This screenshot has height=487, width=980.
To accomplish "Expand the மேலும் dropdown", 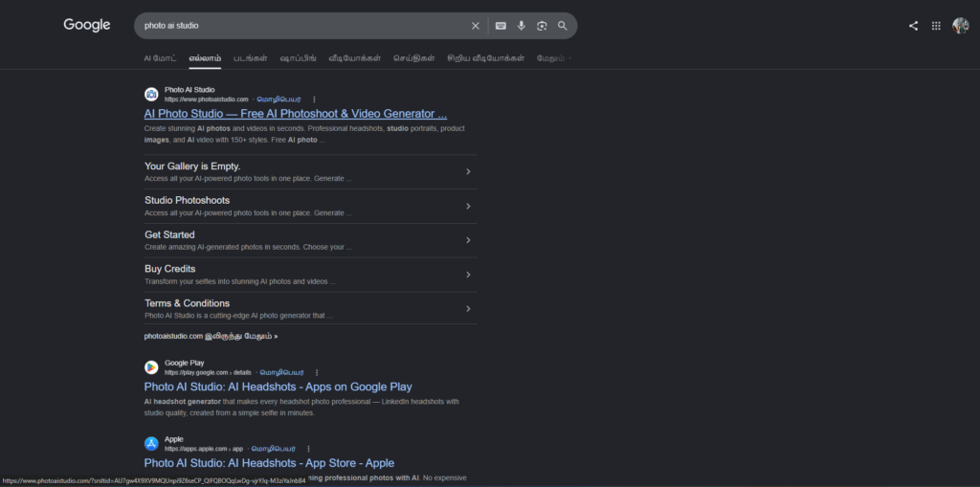I will (x=554, y=58).
